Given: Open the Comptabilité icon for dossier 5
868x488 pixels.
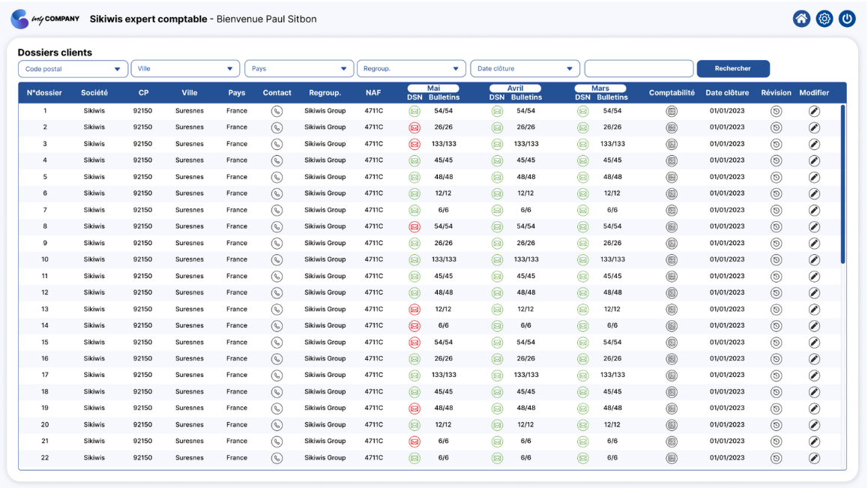Looking at the screenshot, I should coord(672,177).
